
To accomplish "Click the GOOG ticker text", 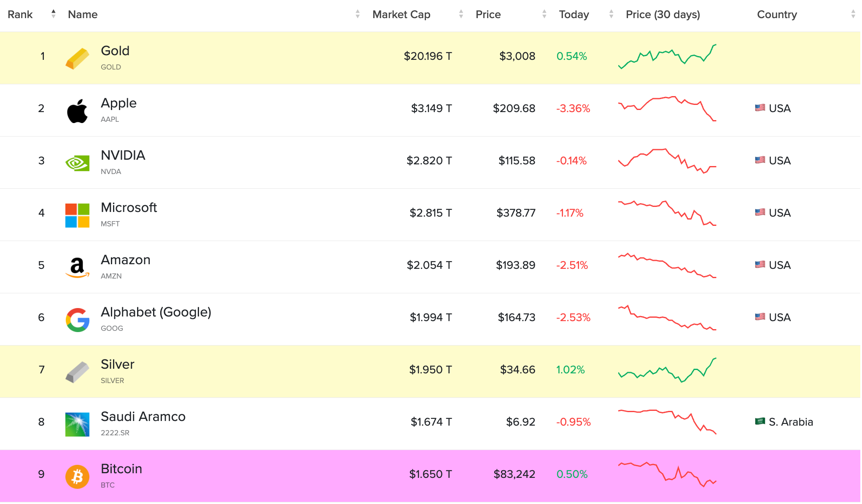I will click(x=112, y=328).
